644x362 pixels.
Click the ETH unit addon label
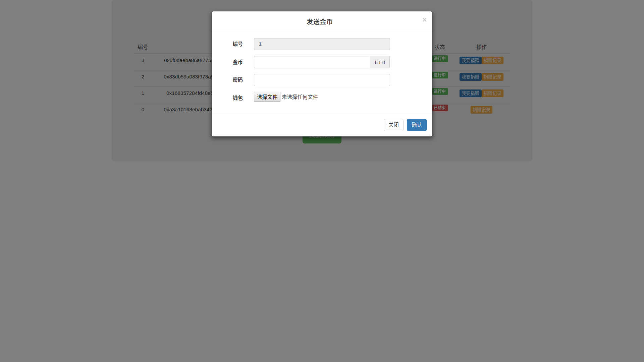click(x=380, y=62)
